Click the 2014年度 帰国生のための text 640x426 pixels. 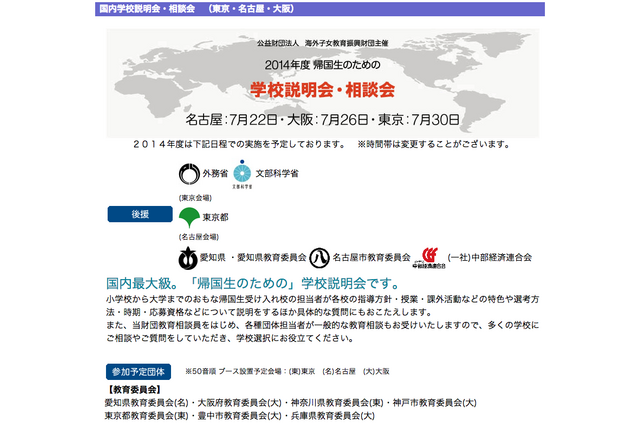coord(322,65)
